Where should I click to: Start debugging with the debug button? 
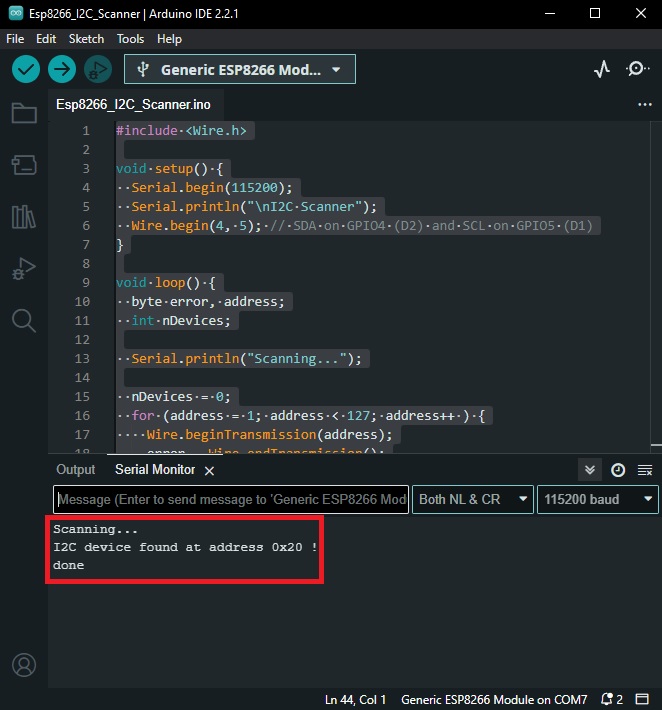click(98, 69)
